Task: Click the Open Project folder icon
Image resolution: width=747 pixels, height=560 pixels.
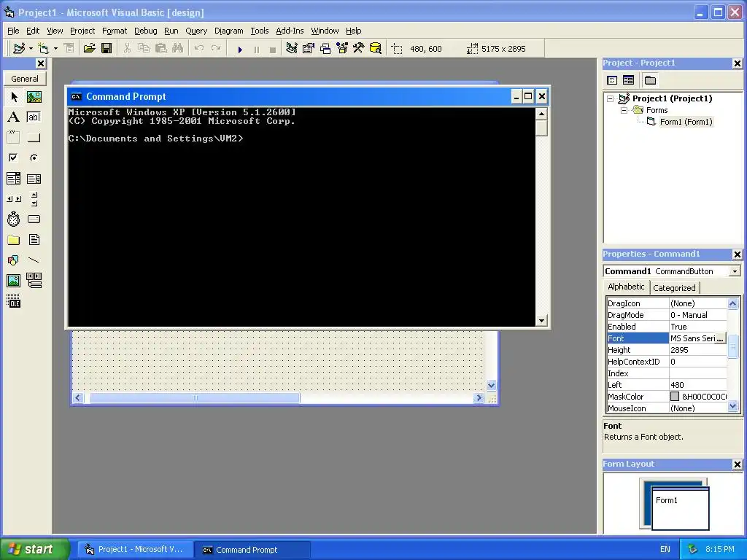Action: tap(89, 49)
